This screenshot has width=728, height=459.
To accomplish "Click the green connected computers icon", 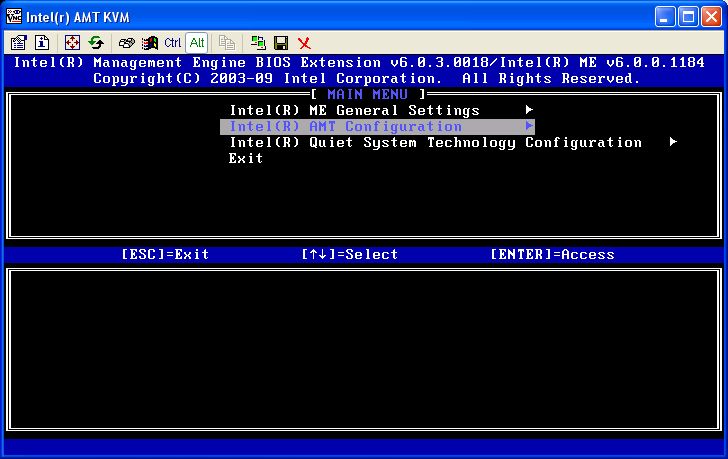I will pyautogui.click(x=258, y=43).
